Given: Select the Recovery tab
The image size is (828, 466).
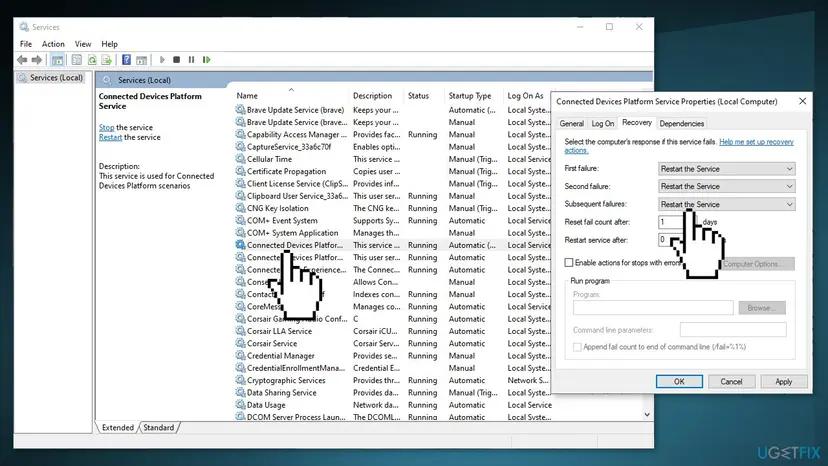Looking at the screenshot, I should [637, 122].
